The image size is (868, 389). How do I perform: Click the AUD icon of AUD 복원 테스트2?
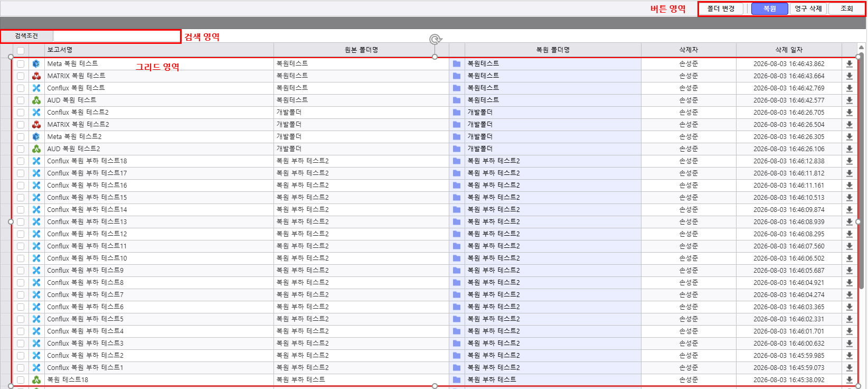pyautogui.click(x=36, y=149)
